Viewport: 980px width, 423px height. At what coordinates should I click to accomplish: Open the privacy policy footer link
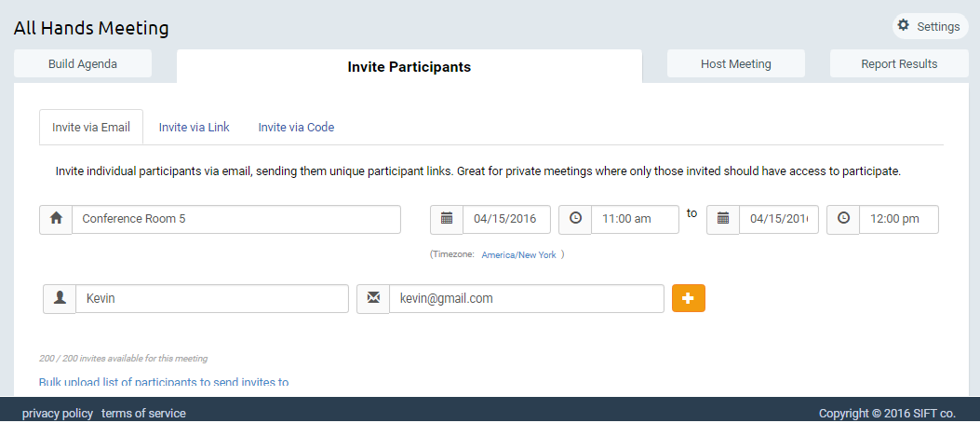(x=58, y=414)
